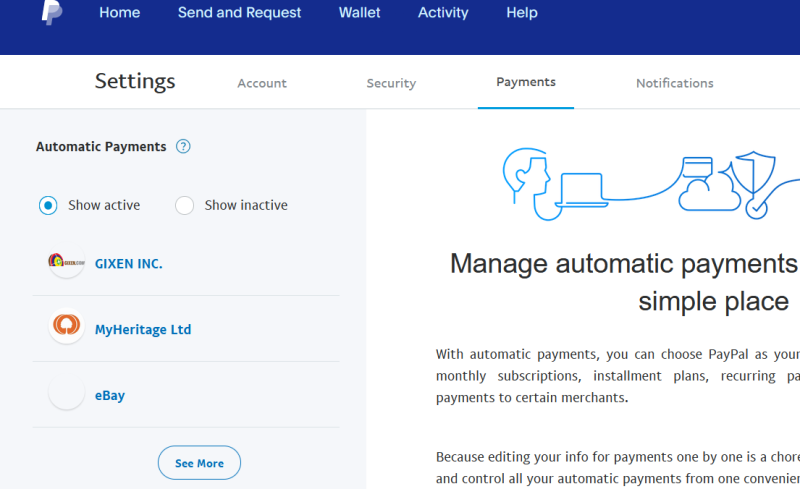Click the blank eBay merchant logo circle
The image size is (800, 489).
tap(66, 392)
